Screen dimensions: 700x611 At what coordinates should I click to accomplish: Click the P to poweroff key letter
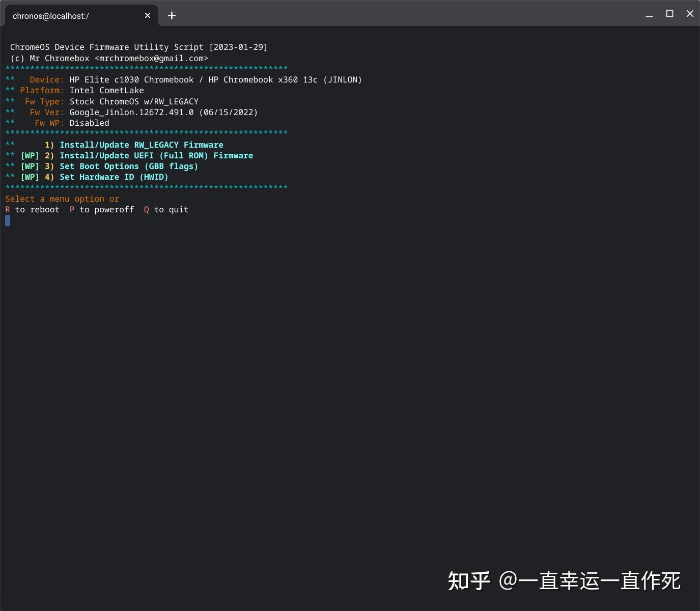point(72,210)
